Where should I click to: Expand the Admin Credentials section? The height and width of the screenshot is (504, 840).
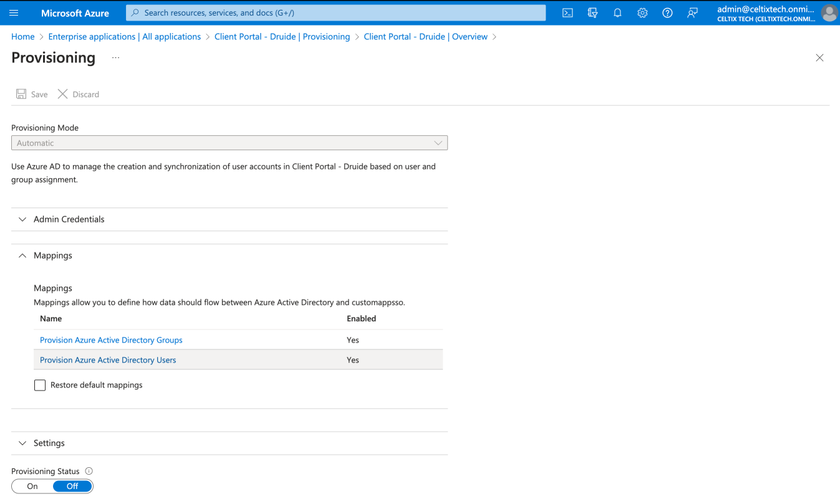tap(229, 219)
